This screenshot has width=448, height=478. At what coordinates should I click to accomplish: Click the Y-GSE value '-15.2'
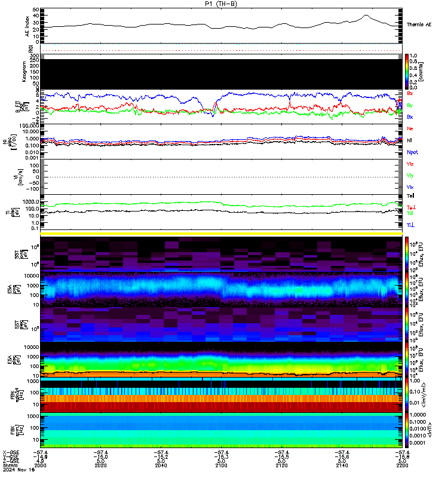[161, 456]
